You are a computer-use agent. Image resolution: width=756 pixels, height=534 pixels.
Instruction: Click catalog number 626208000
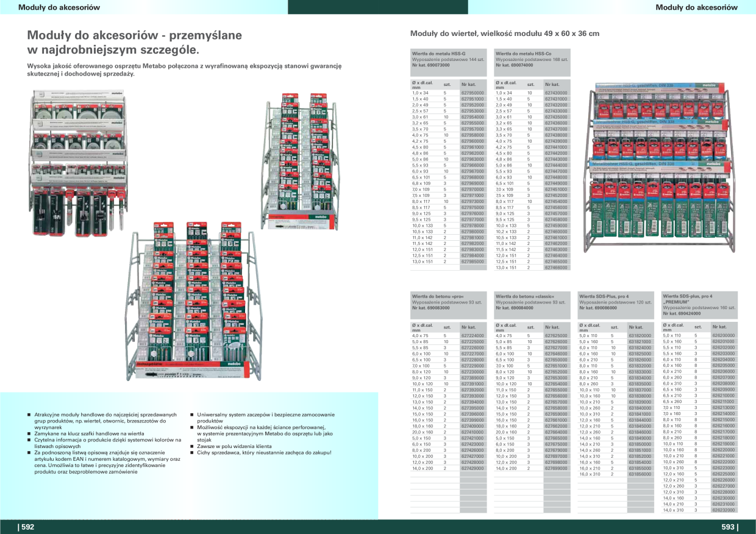pos(724,383)
